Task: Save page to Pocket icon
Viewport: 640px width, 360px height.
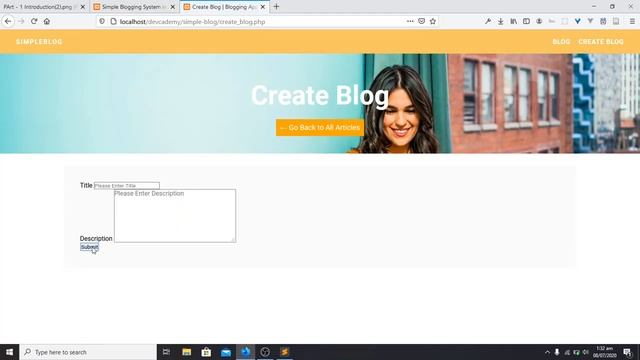Action: (421, 21)
